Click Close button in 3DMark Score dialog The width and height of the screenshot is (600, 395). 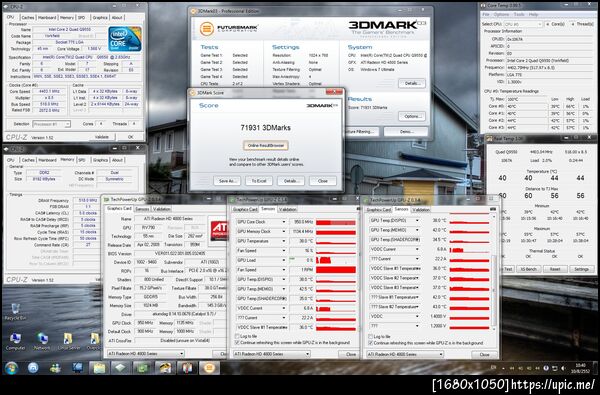323,181
